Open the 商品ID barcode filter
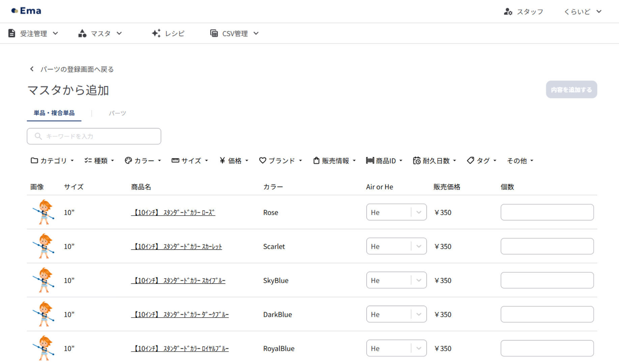 pos(384,161)
